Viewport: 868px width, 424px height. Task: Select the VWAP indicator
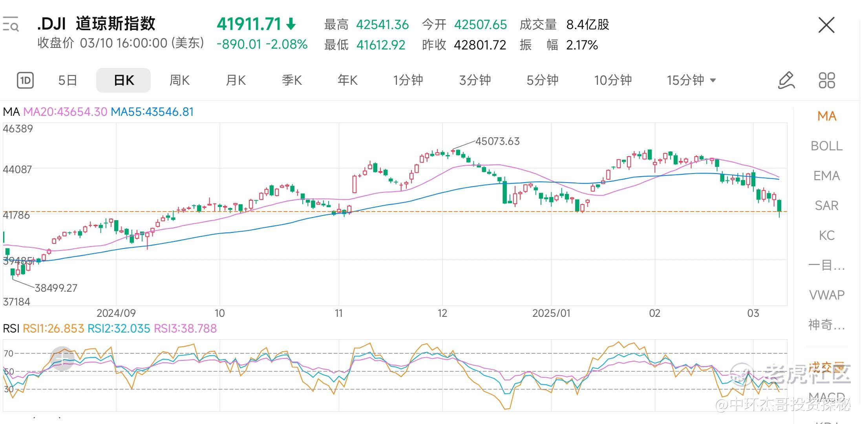[826, 295]
